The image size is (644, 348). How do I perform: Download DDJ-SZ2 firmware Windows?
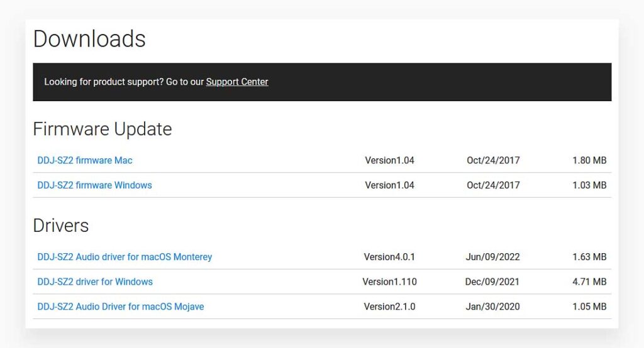tap(94, 185)
